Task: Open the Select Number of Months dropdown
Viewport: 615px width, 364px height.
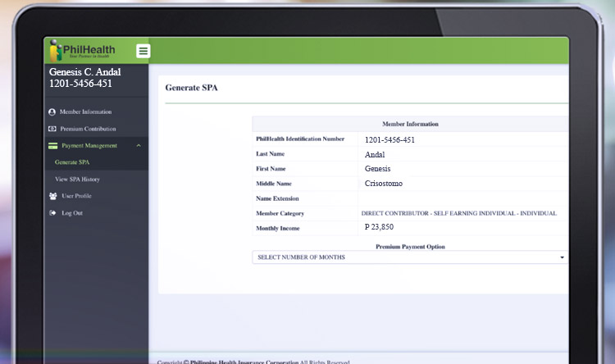Action: tap(408, 257)
